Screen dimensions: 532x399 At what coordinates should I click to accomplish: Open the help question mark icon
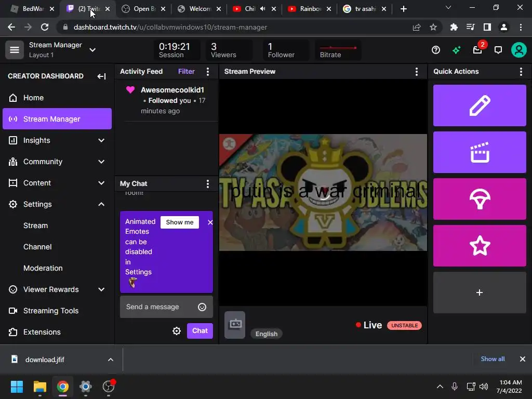point(436,50)
